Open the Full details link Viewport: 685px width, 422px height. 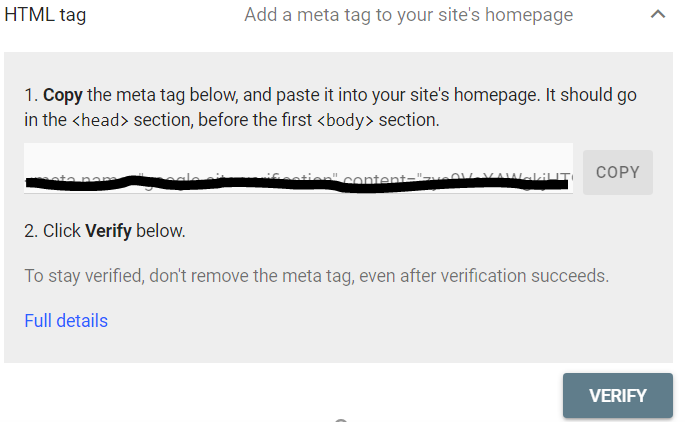coord(66,321)
